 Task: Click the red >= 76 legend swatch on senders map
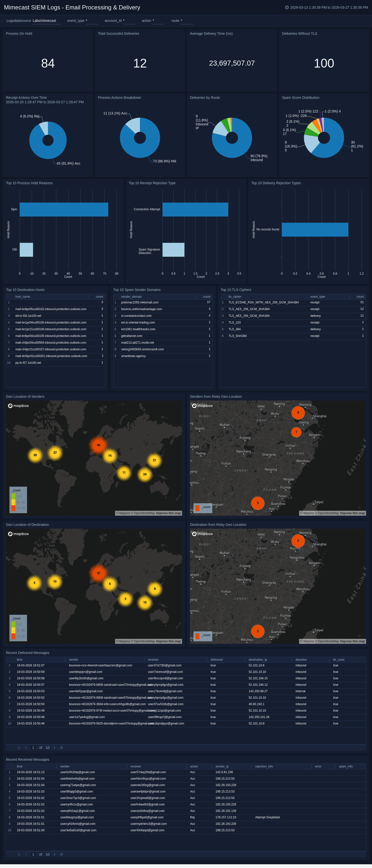13,508
